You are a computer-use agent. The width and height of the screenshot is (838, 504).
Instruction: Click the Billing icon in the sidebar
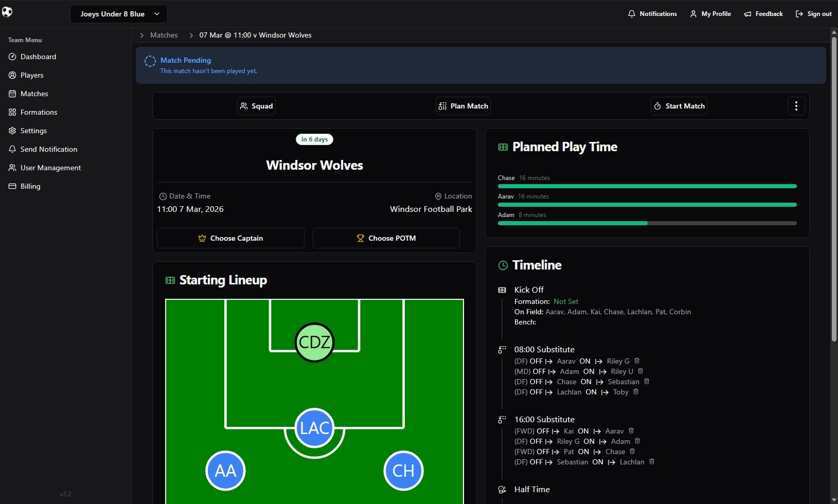[12, 186]
